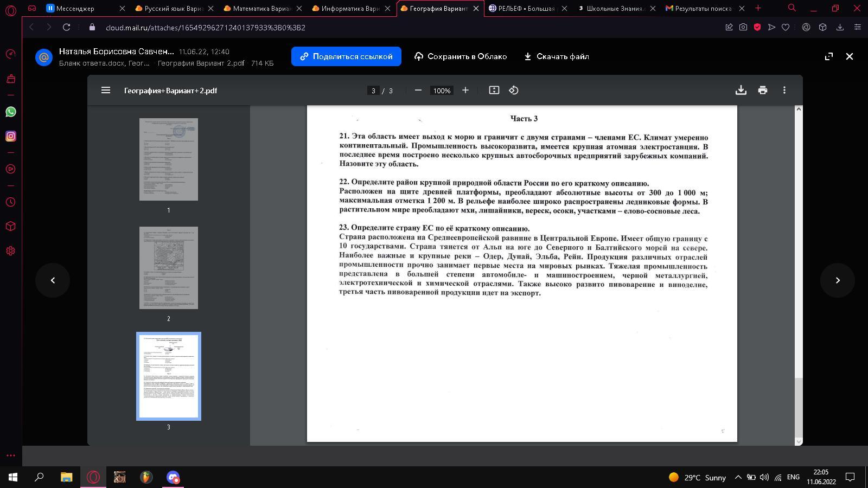Click the ENG language indicator

[x=793, y=477]
